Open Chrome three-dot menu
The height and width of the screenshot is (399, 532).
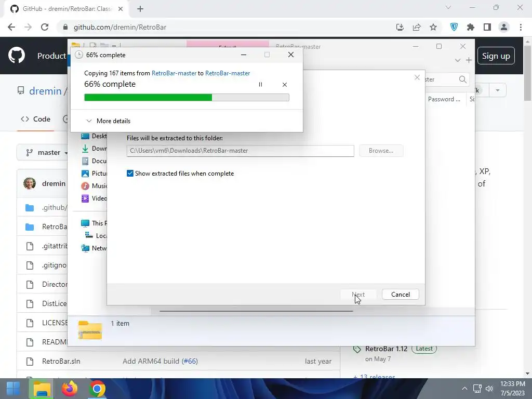point(521,27)
